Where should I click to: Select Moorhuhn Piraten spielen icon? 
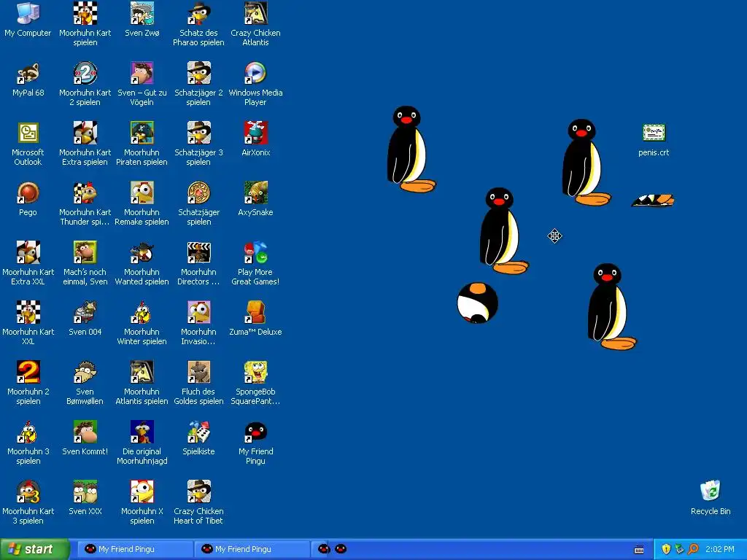(142, 133)
